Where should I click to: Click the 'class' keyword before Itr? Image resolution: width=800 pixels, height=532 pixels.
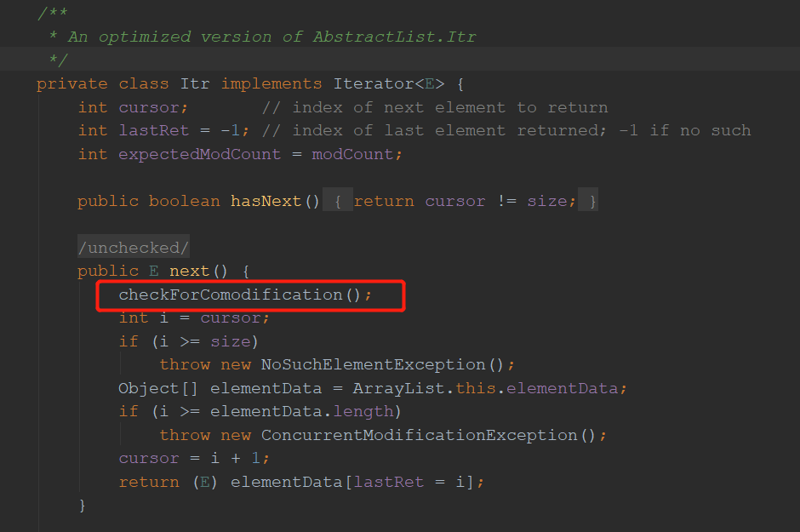(143, 83)
